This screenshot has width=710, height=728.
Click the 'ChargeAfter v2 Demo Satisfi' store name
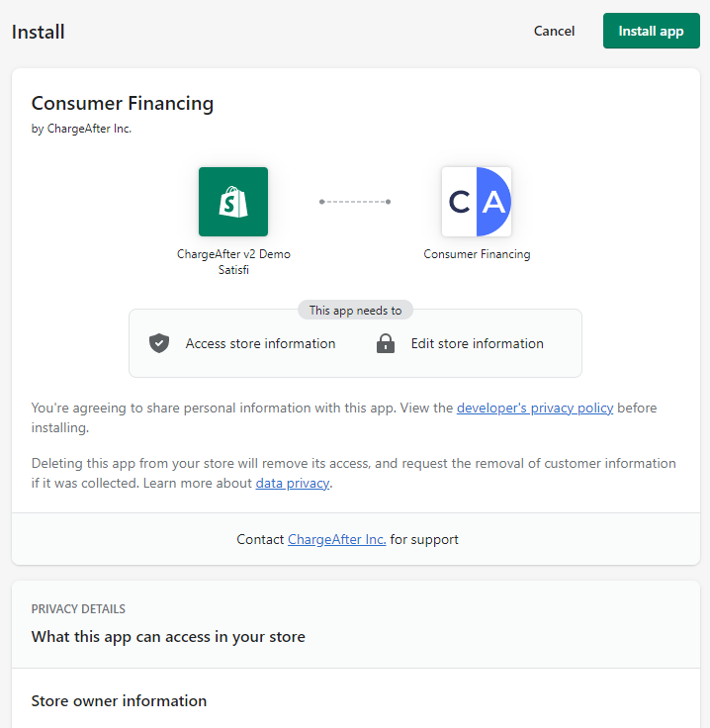click(x=233, y=262)
